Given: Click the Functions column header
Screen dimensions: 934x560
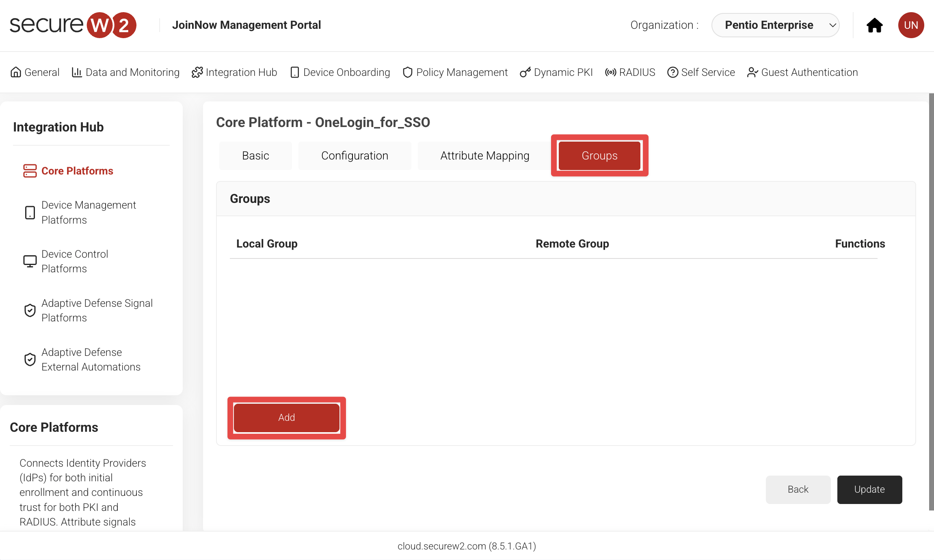Looking at the screenshot, I should [860, 244].
